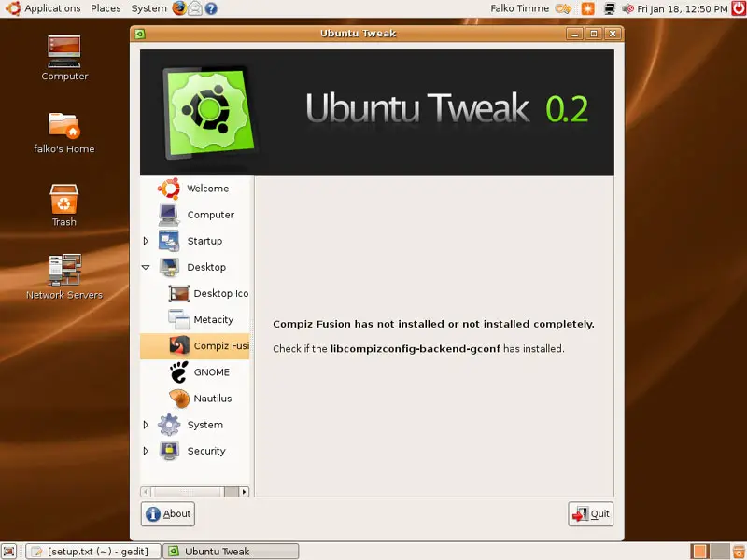This screenshot has height=560, width=747.
Task: Click the volume speaker tray icon
Action: click(627, 8)
